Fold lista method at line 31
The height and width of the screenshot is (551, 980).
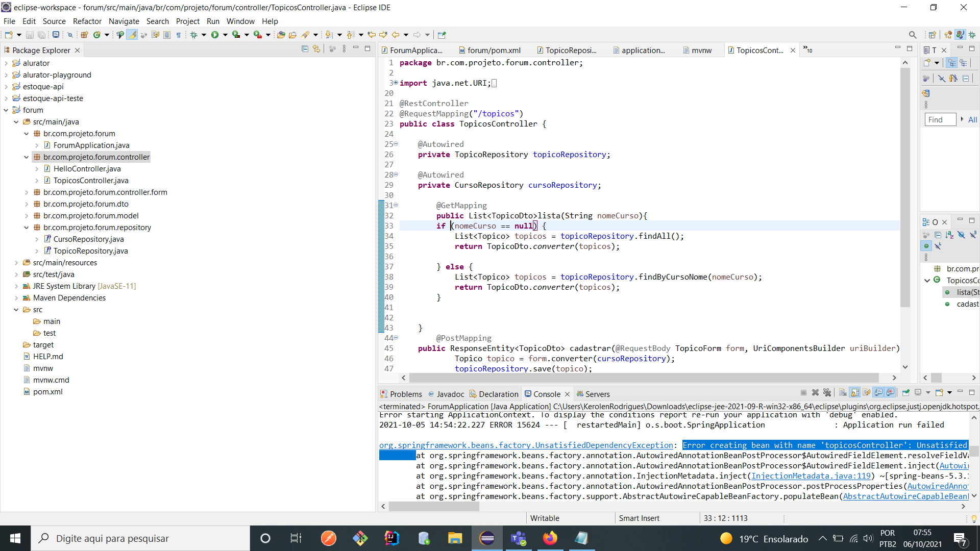point(396,205)
